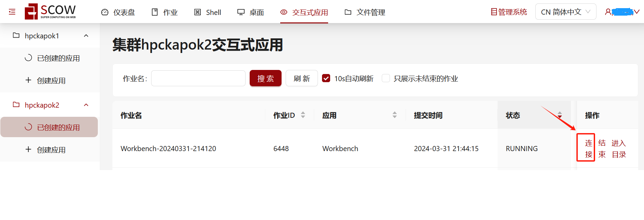Click the desktop monitor icon
Screen dimensions: 644x220
[x=241, y=12]
